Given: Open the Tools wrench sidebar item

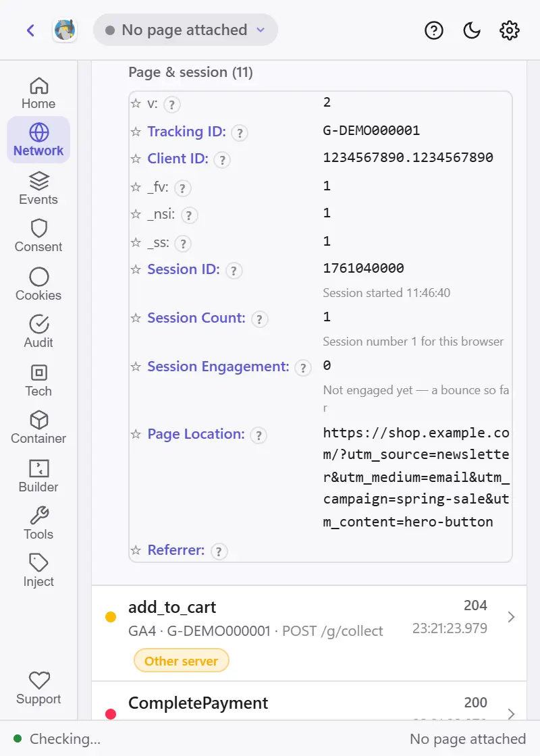Looking at the screenshot, I should [x=38, y=524].
